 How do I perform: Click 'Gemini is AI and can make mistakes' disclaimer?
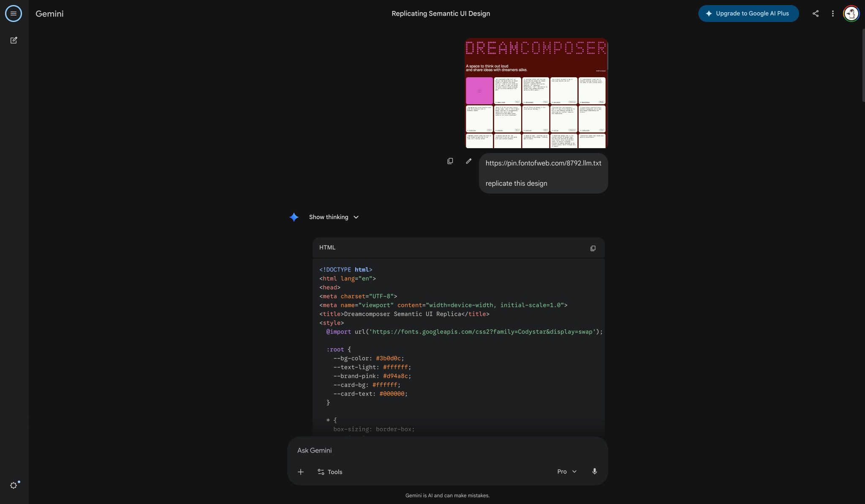[447, 496]
